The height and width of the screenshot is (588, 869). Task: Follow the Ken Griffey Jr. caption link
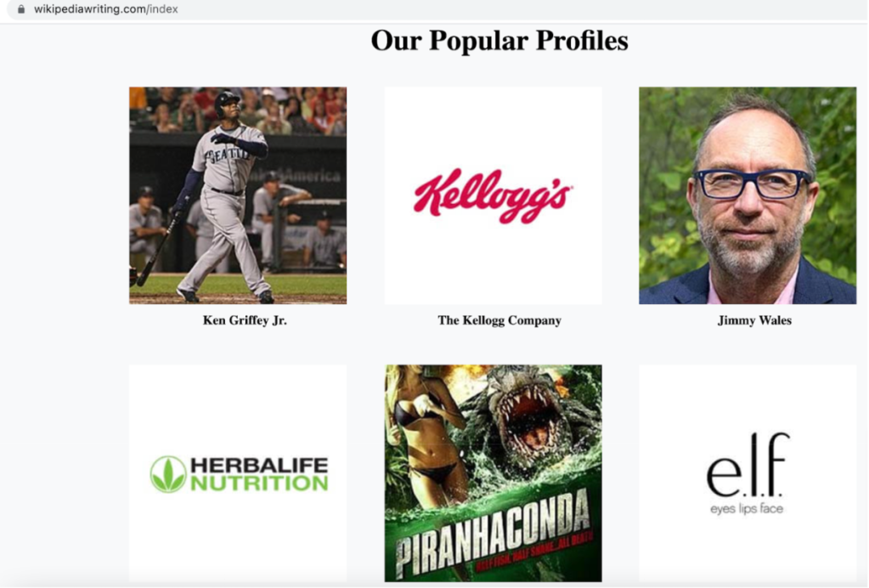click(245, 320)
